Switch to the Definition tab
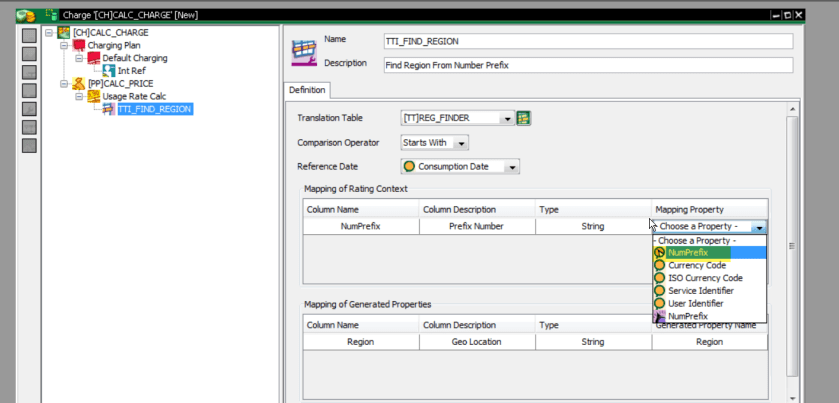The image size is (839, 403). [307, 90]
